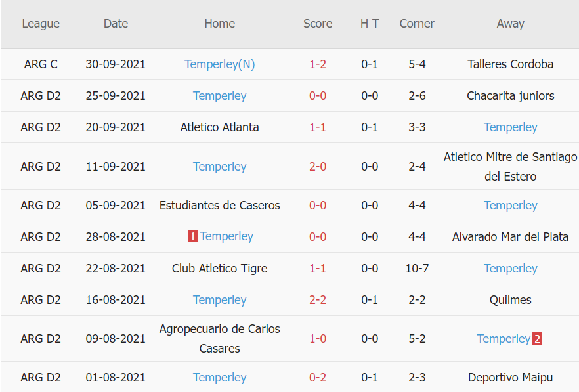This screenshot has width=579, height=392.
Task: Click Estudiantes de Caseros team name
Action: (x=219, y=206)
